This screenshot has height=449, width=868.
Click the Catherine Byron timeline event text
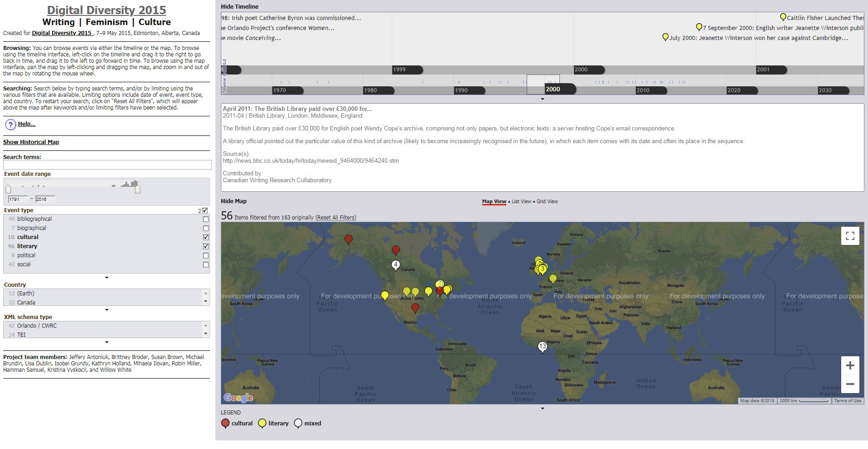click(291, 18)
